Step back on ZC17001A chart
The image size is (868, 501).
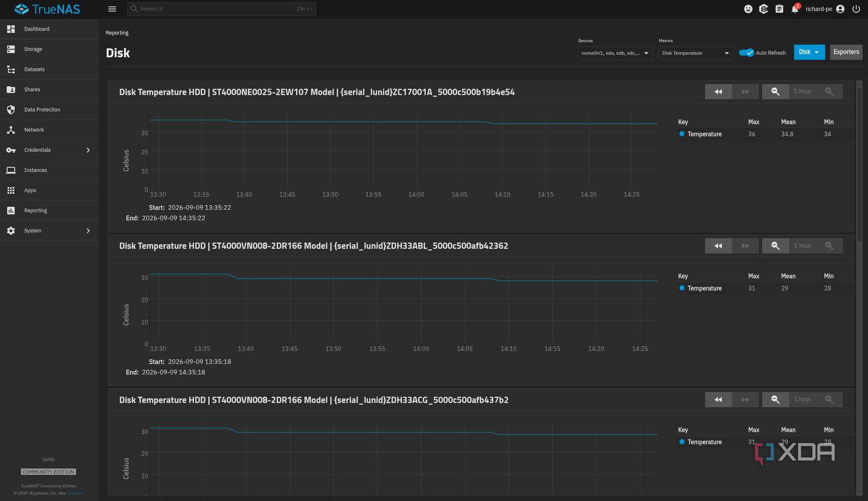tap(718, 92)
